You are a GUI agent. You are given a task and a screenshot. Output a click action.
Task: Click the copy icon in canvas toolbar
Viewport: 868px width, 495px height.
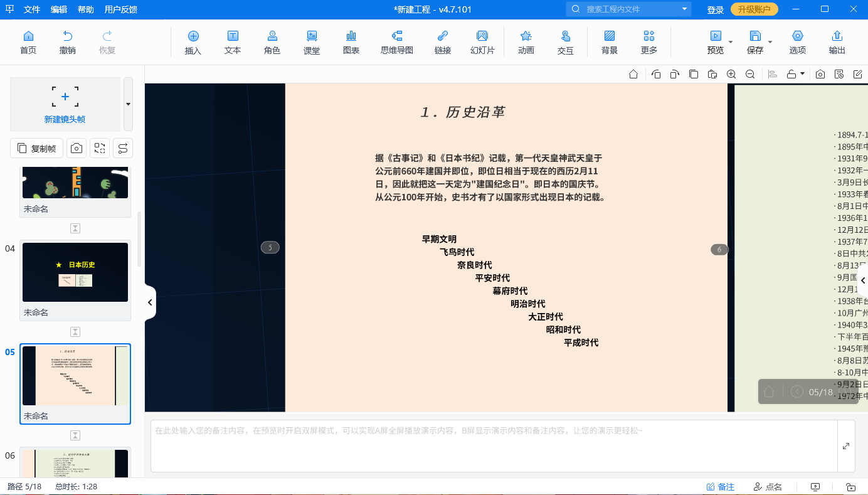[x=694, y=74]
